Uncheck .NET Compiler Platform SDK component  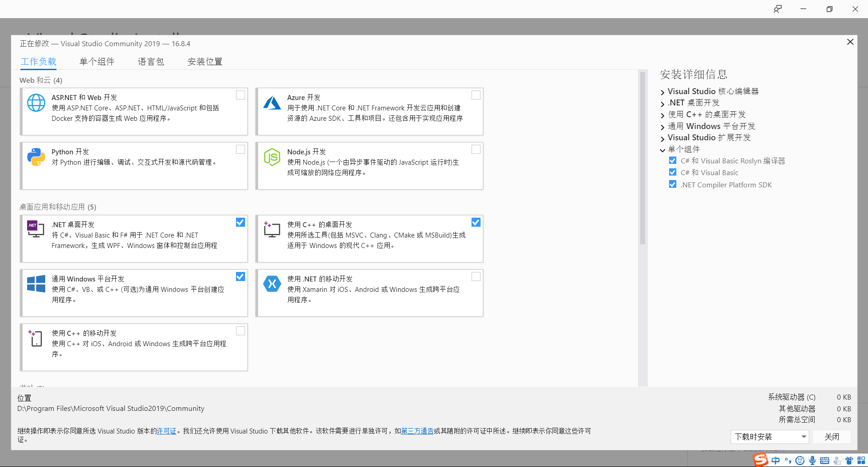673,184
